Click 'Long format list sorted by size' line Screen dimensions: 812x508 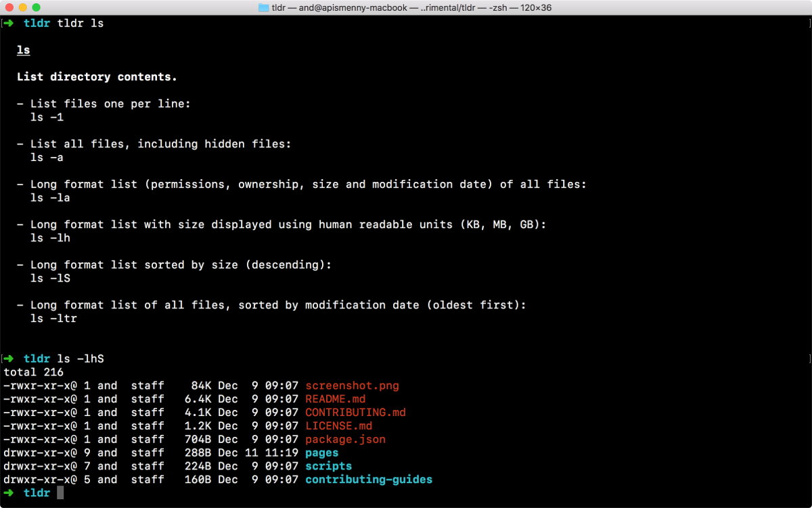175,265
